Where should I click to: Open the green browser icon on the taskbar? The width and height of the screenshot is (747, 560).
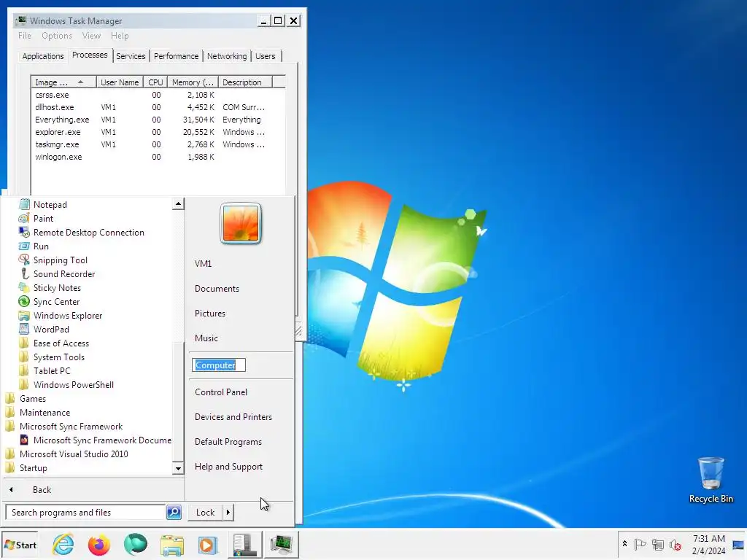pyautogui.click(x=135, y=544)
